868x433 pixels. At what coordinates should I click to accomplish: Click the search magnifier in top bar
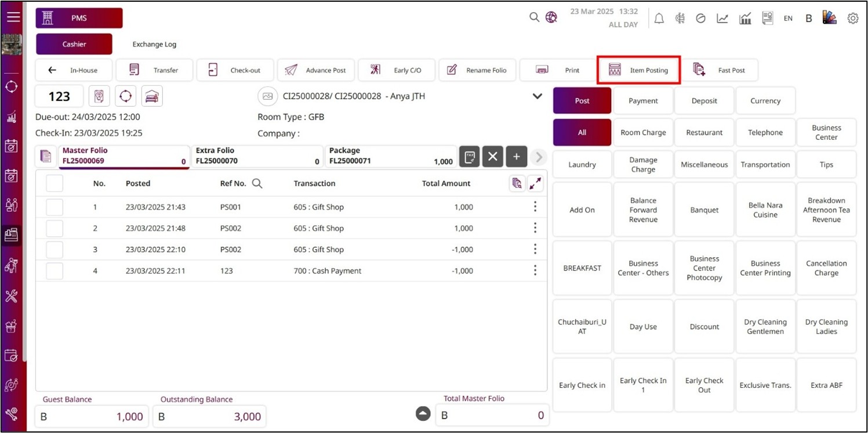534,17
